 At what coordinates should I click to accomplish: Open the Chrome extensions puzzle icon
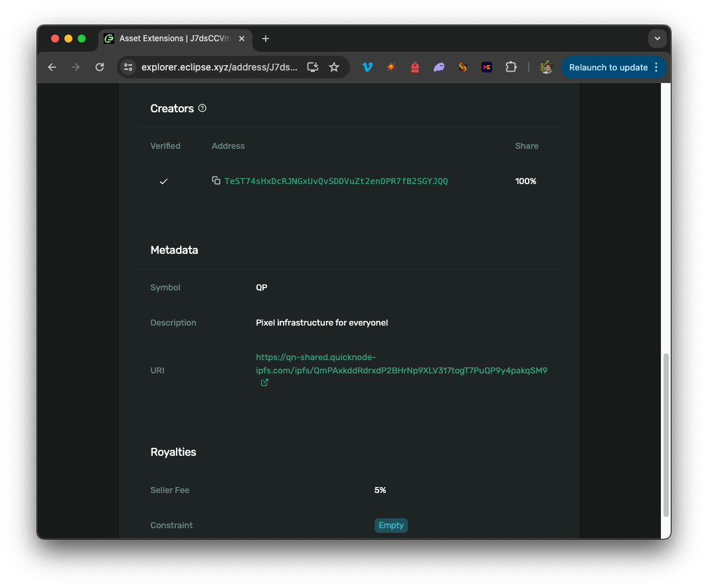[511, 67]
